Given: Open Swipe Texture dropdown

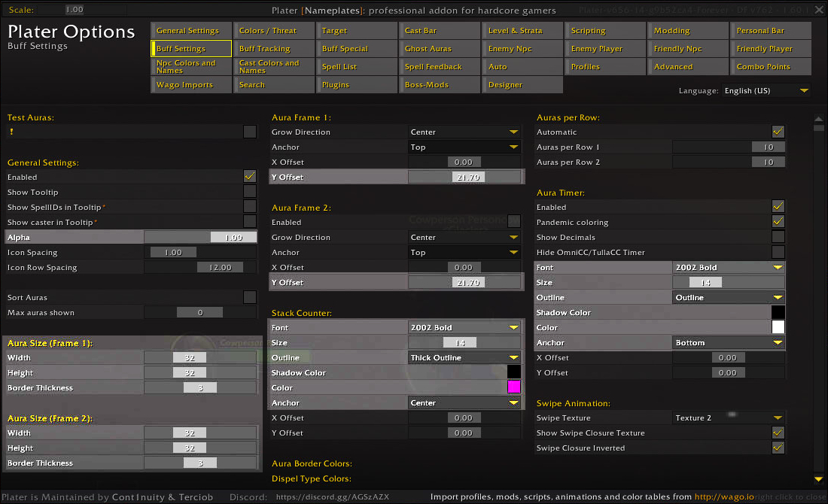Looking at the screenshot, I should (x=729, y=417).
